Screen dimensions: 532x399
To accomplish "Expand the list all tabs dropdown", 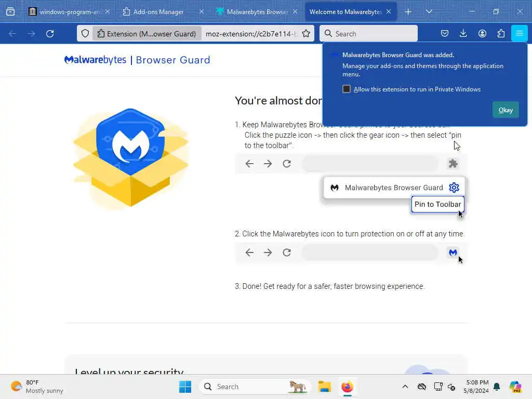I will [429, 11].
